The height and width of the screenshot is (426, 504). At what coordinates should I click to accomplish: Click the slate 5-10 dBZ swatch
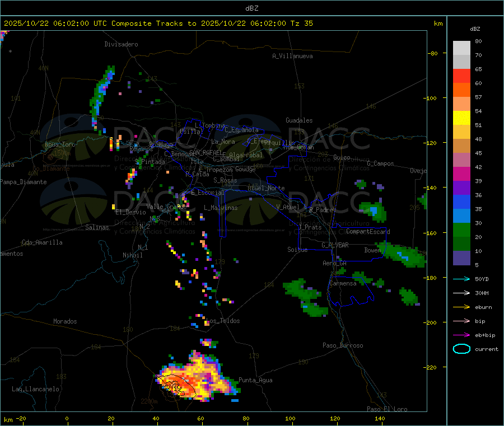click(461, 258)
